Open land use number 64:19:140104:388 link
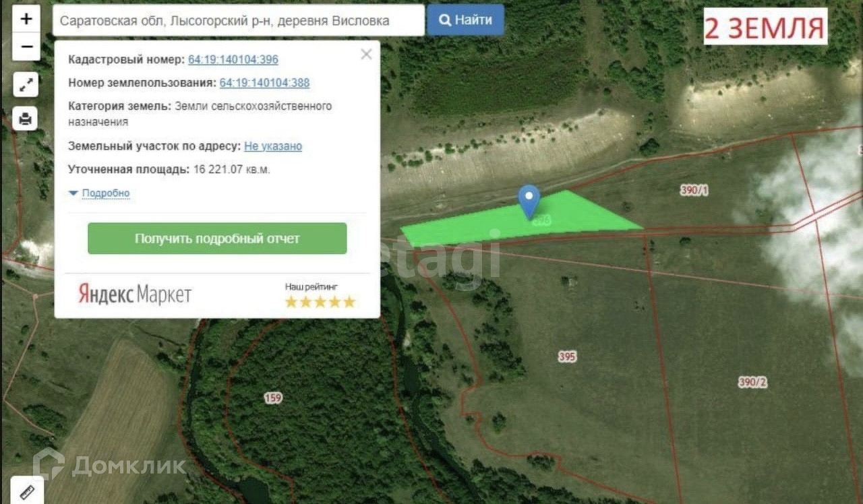Viewport: 863px width, 504px height. click(264, 83)
